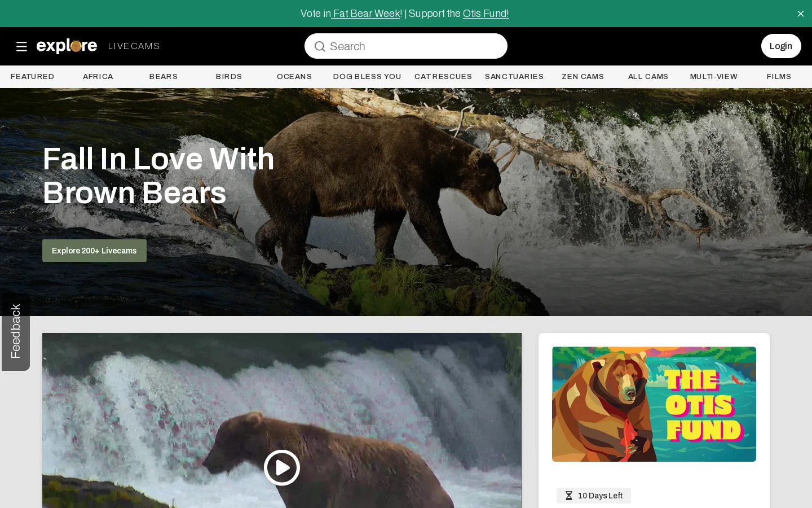
Task: Click the LIVECAMS header label
Action: (x=134, y=46)
